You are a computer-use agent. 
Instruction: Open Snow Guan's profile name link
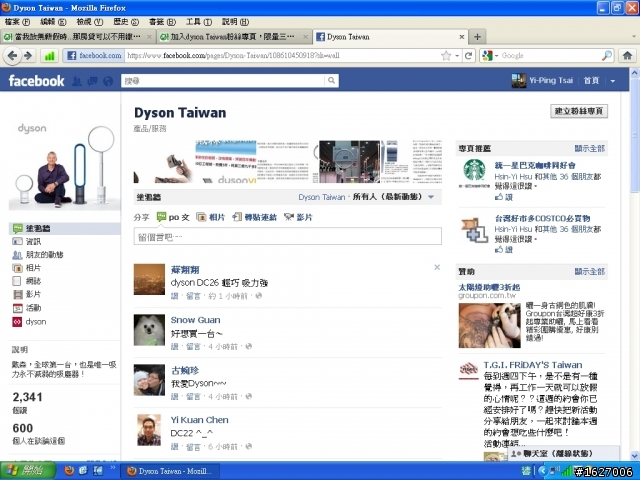196,320
